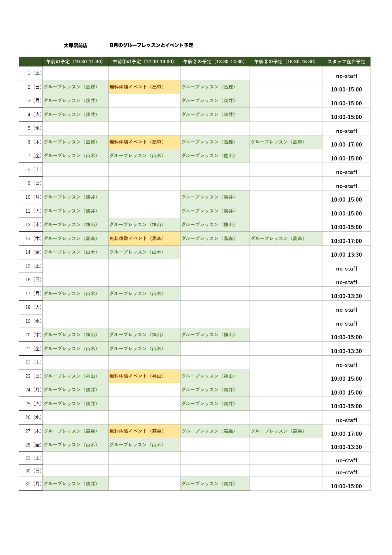Click グループレッスン（佐山） on day 7

215,156
